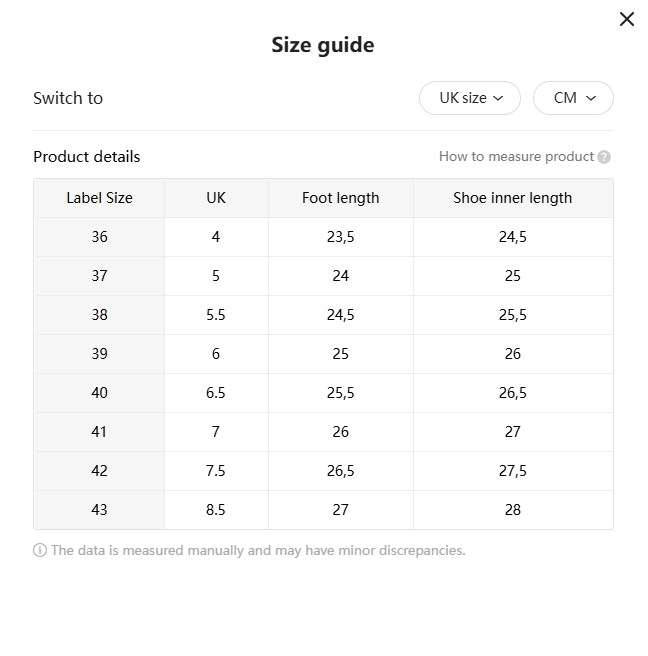Click the Switch to label

tap(68, 98)
